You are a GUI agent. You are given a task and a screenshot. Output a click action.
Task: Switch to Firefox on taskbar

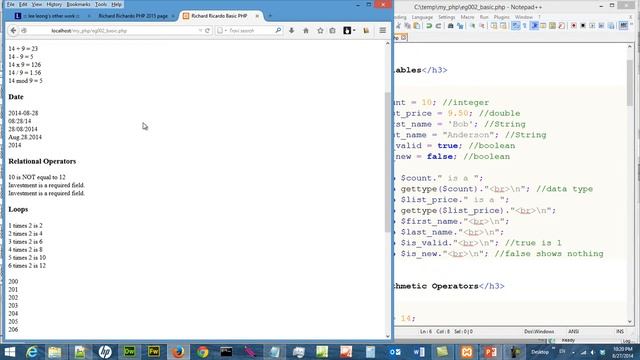pyautogui.click(x=178, y=351)
